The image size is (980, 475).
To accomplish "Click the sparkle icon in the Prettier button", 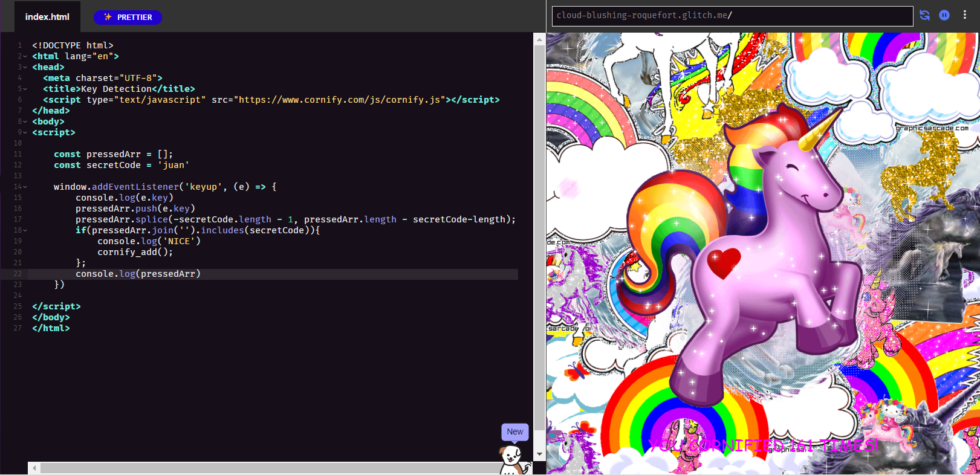I will (108, 17).
